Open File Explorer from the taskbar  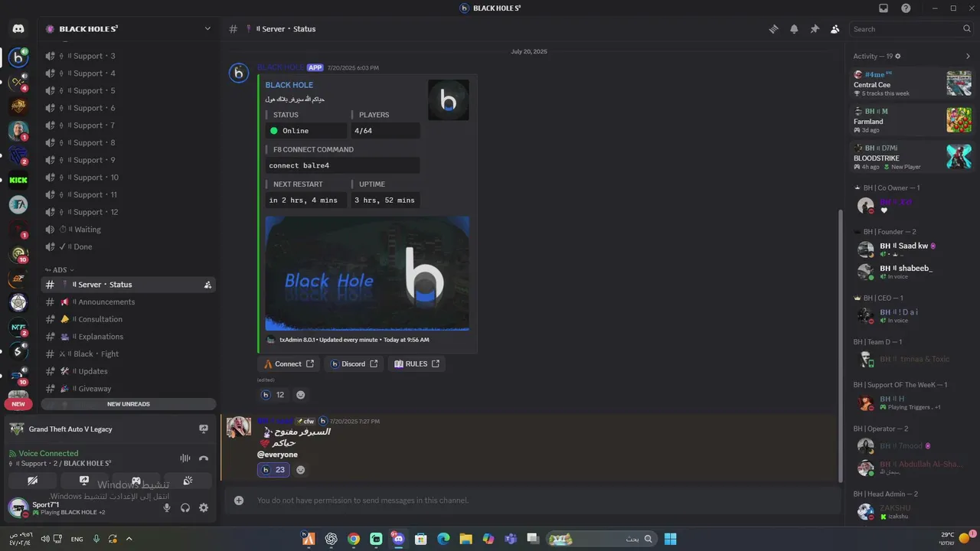[465, 539]
